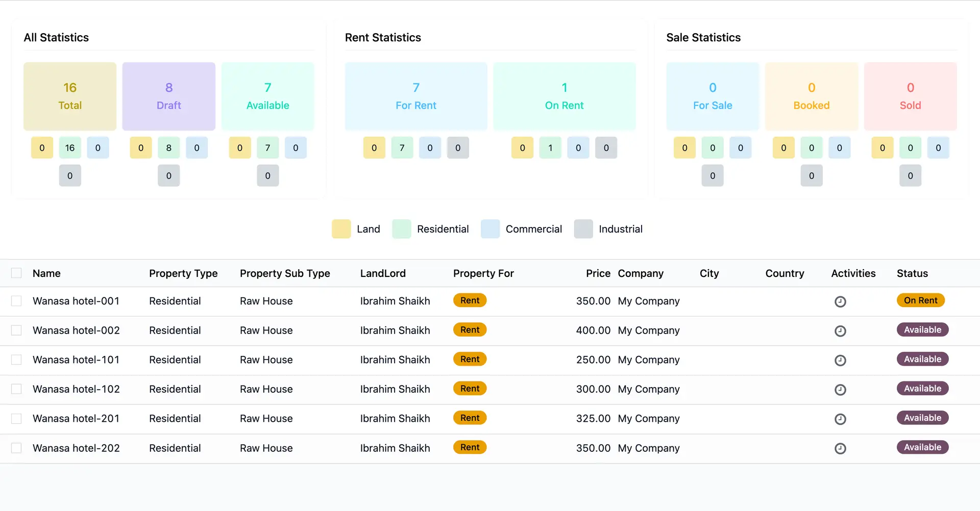Click activity clock icon for Wanasa hotel-202
The height and width of the screenshot is (511, 980).
tap(840, 448)
